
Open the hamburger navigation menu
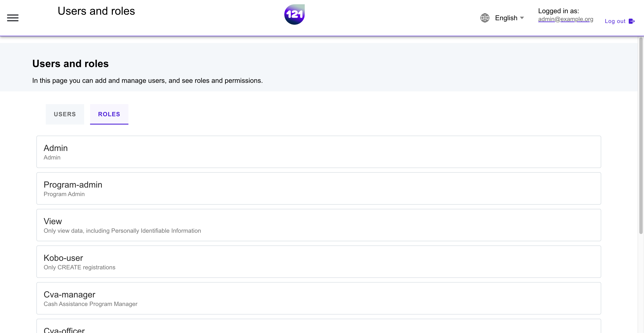pyautogui.click(x=13, y=18)
